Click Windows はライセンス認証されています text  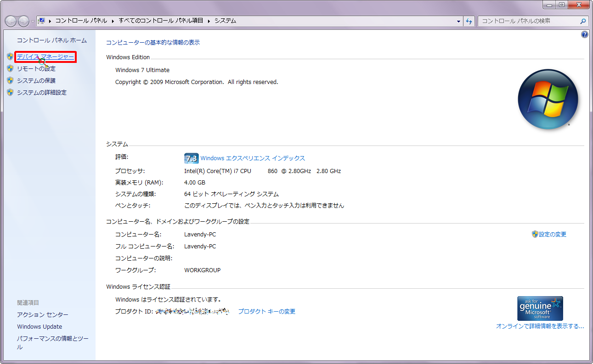169,299
